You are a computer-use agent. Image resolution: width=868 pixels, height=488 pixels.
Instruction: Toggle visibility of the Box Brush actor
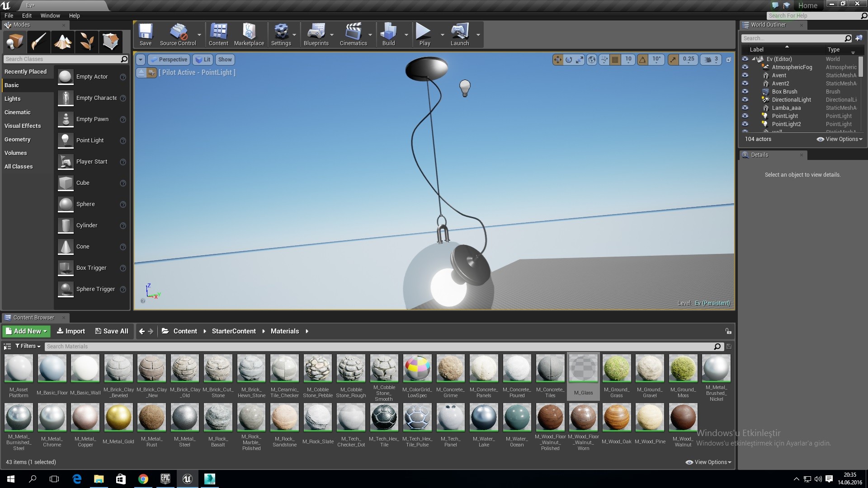[745, 92]
